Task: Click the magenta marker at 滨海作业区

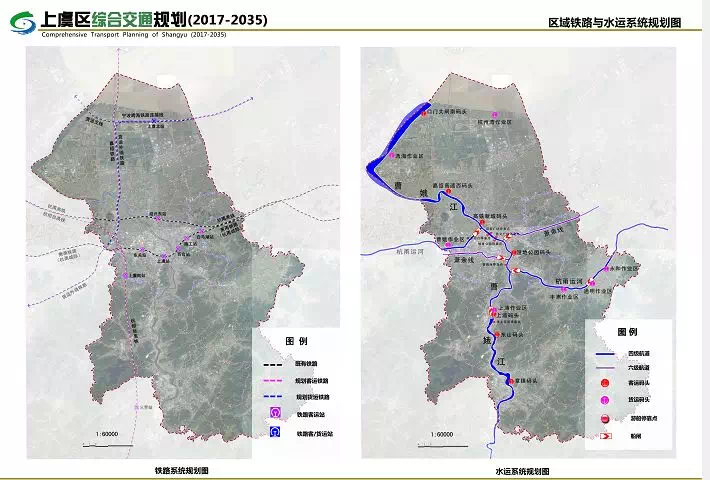Action: [x=393, y=156]
